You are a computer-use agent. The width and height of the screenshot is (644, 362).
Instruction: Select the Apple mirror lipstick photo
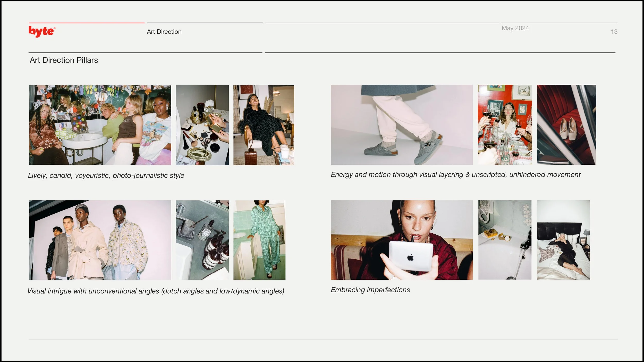402,240
